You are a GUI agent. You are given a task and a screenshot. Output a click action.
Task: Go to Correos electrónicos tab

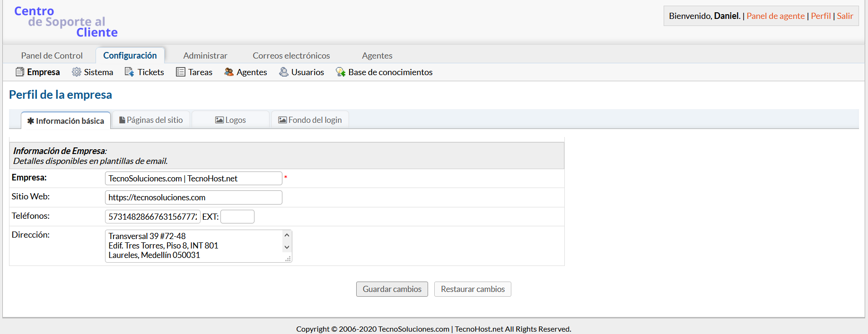tap(291, 56)
